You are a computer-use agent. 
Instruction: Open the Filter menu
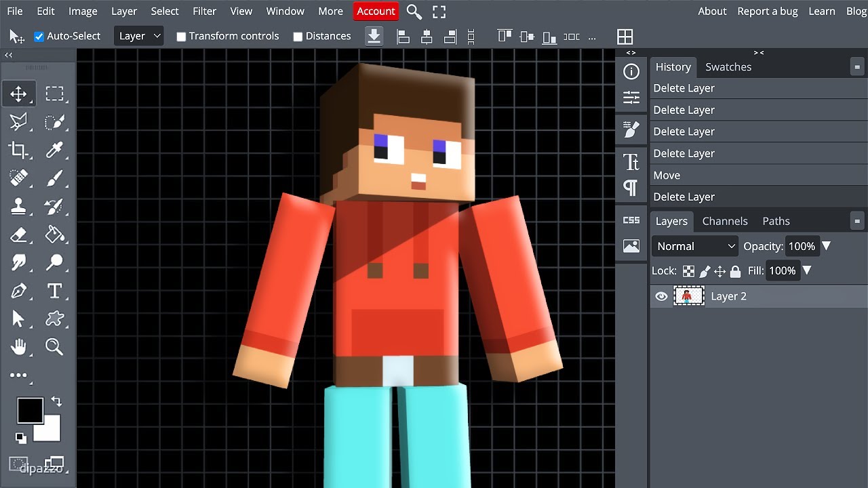(204, 12)
